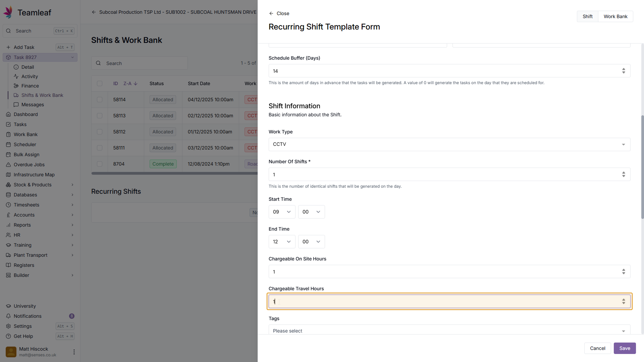Click the Scheduler calendar icon in sidebar

[x=8, y=144]
